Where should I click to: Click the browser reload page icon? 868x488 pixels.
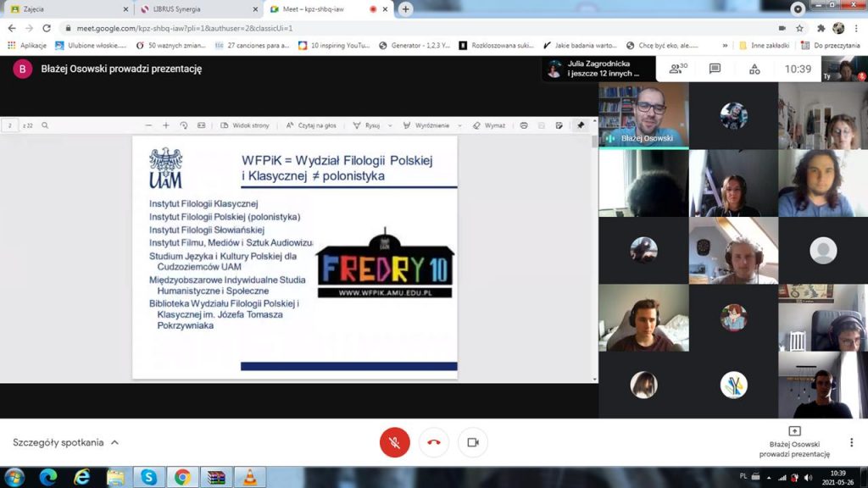coord(47,28)
